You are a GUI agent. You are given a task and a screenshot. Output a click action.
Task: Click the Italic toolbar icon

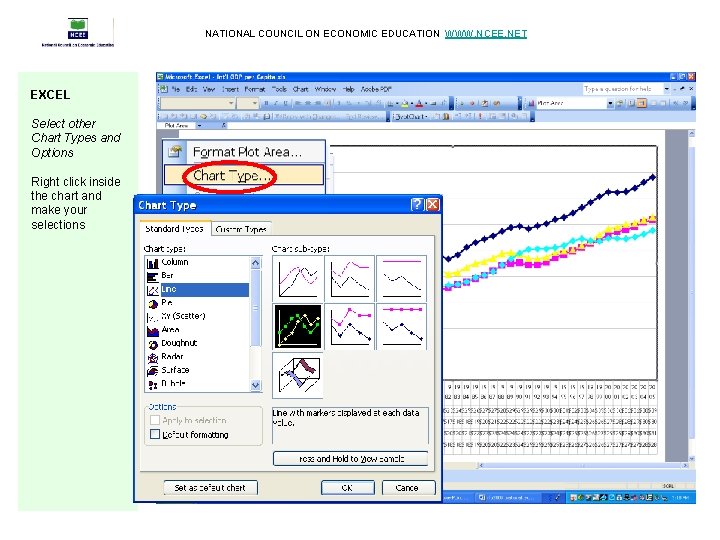[x=276, y=103]
